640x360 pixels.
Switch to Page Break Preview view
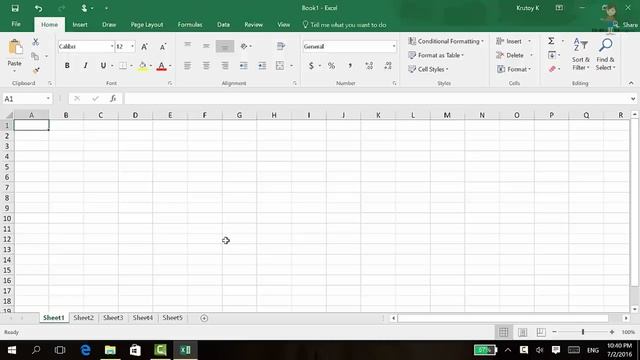(541, 332)
